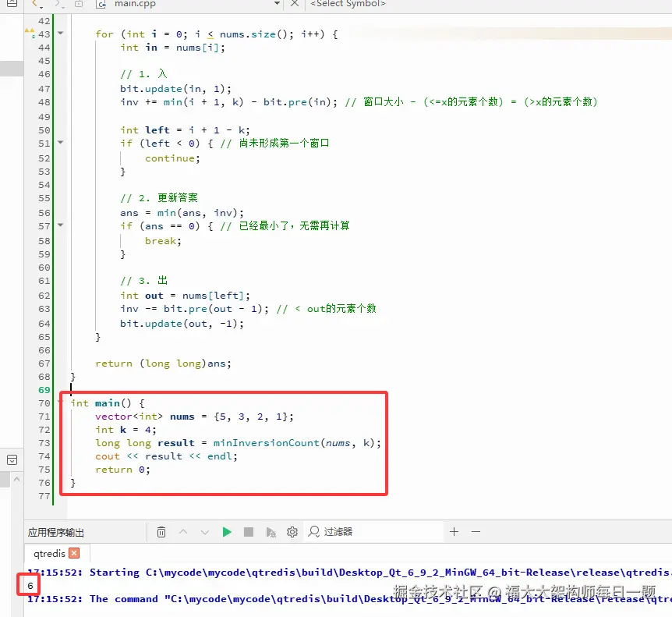Click the '// 2. 更新答案' comment
Viewport: 672px width, 617px height.
[x=159, y=197]
